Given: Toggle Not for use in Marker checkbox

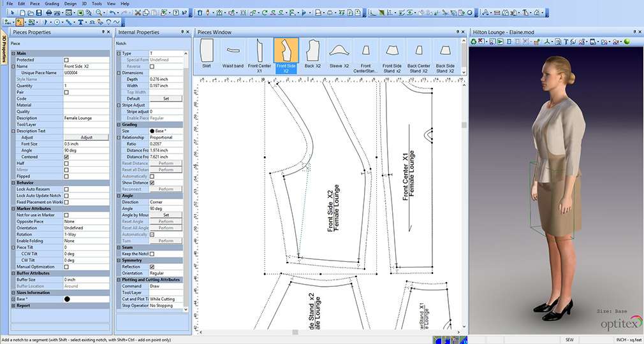Looking at the screenshot, I should (66, 215).
